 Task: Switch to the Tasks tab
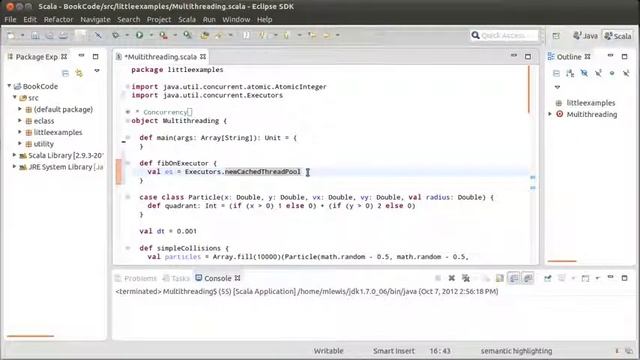click(x=176, y=278)
